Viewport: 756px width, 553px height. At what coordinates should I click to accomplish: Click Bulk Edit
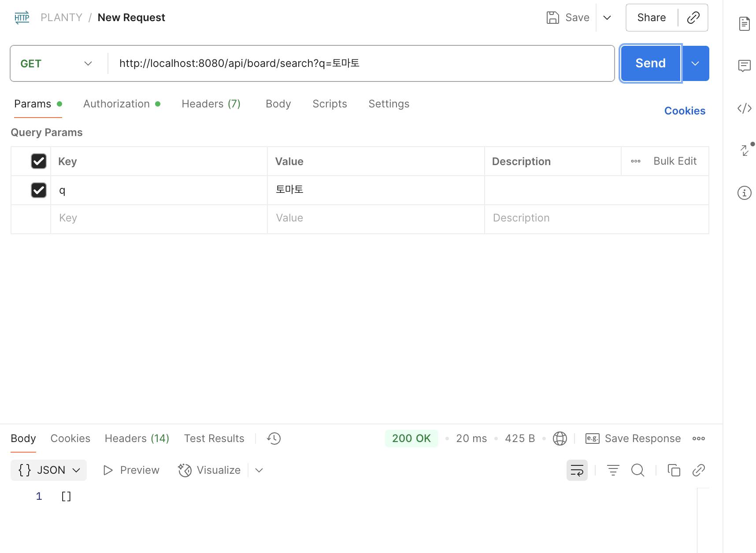pyautogui.click(x=675, y=161)
